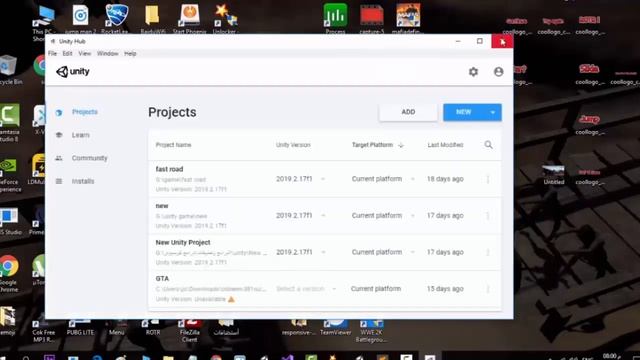Screen dimensions: 640x360
Task: Open the View menu
Action: [84, 53]
